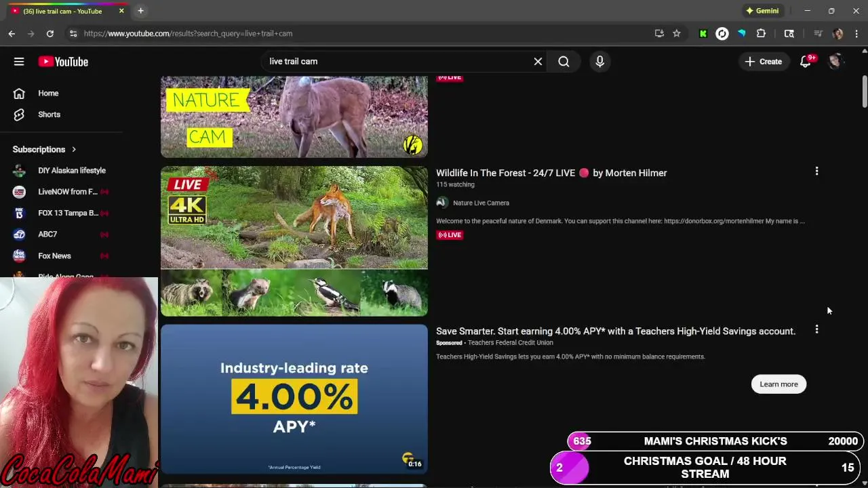Open the Save Smarter ad title
The height and width of the screenshot is (488, 868).
[x=616, y=331]
